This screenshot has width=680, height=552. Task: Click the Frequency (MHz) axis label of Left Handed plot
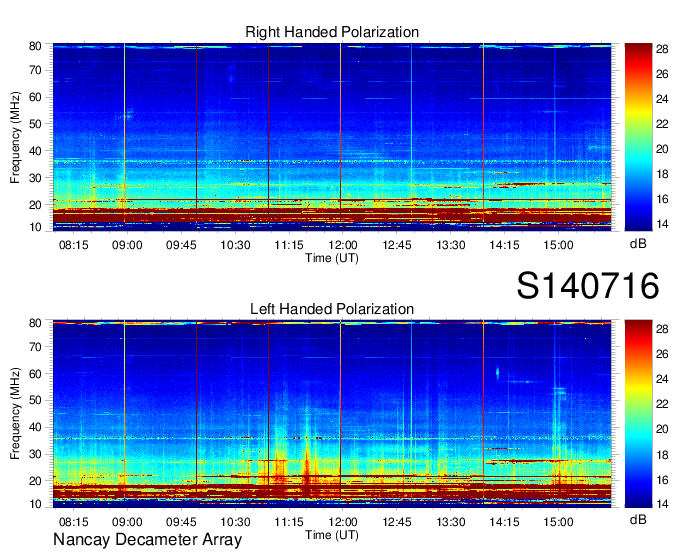[x=15, y=414]
